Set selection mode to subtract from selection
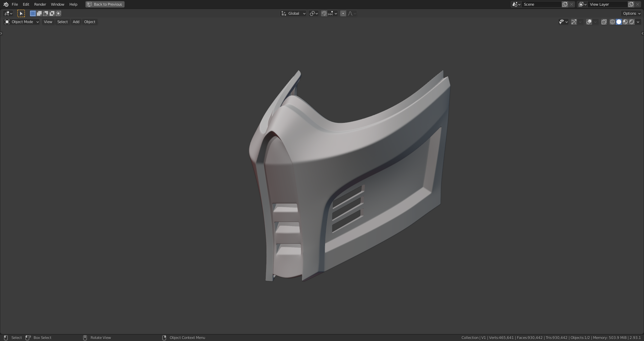Viewport: 644px width, 341px height. point(46,13)
